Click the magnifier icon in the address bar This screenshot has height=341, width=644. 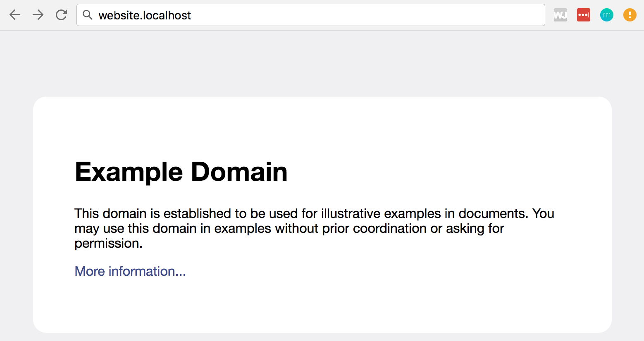click(87, 15)
